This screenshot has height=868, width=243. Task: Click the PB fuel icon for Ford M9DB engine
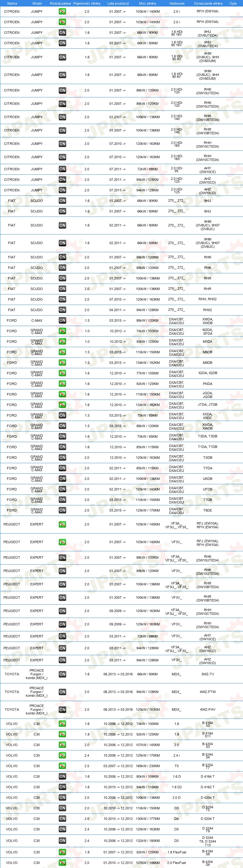(x=62, y=363)
